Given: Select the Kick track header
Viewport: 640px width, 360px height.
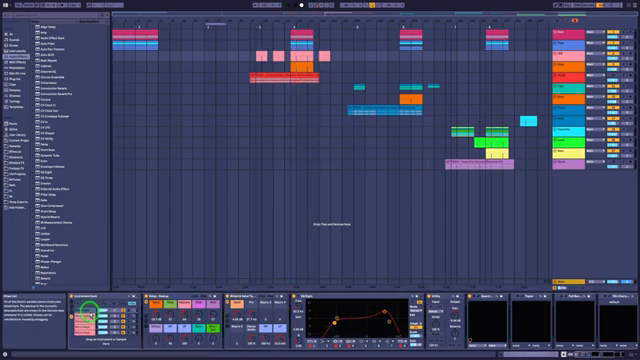Looking at the screenshot, I should [x=569, y=34].
